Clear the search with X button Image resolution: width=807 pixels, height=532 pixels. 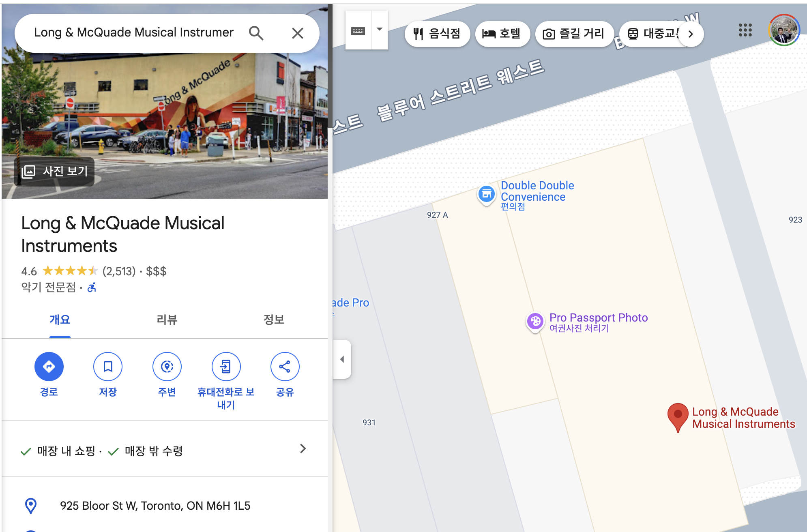(x=298, y=33)
